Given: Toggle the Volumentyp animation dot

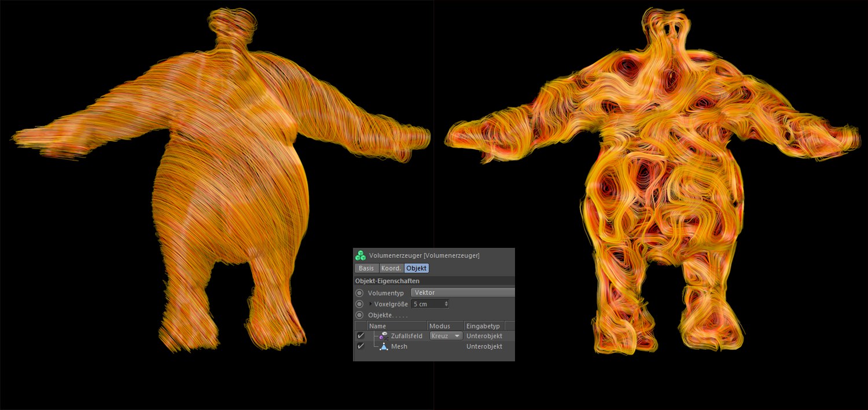Looking at the screenshot, I should click(359, 293).
